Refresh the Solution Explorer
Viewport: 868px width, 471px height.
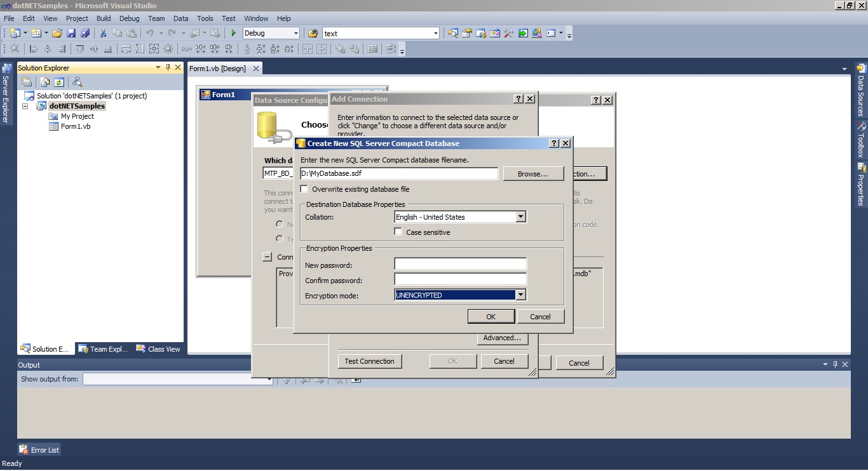(x=58, y=82)
